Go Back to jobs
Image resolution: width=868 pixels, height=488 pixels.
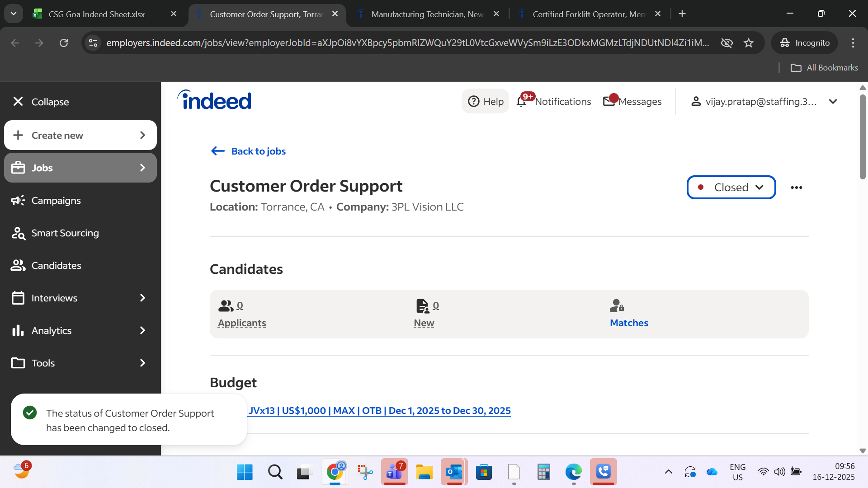[x=248, y=151]
